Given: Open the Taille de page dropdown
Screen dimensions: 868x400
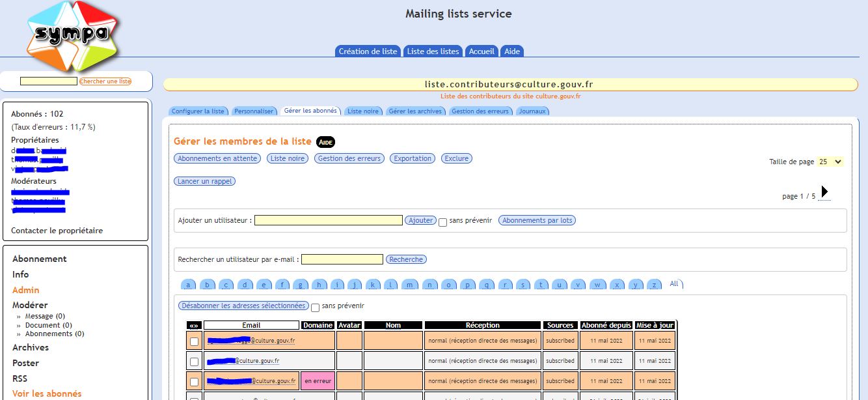Looking at the screenshot, I should (830, 162).
